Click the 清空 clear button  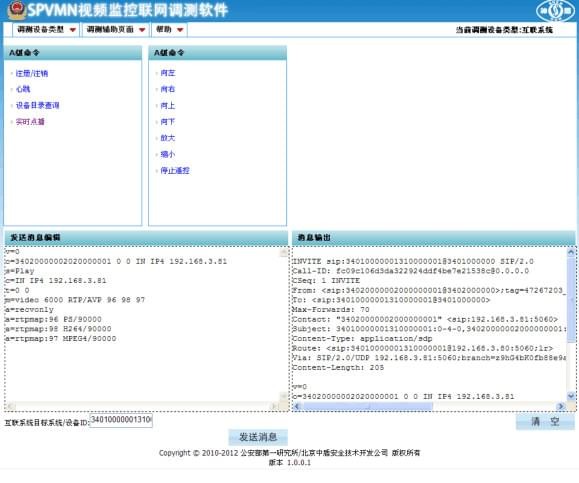click(x=545, y=422)
